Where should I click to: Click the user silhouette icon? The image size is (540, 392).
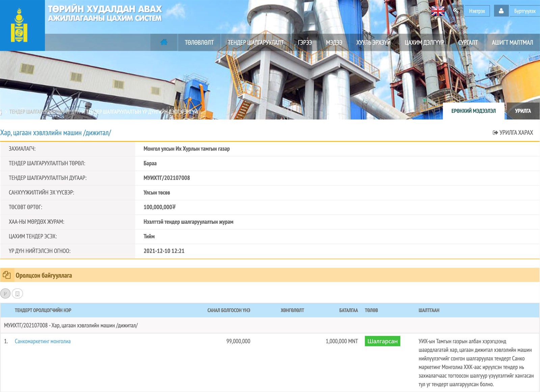coord(501,11)
